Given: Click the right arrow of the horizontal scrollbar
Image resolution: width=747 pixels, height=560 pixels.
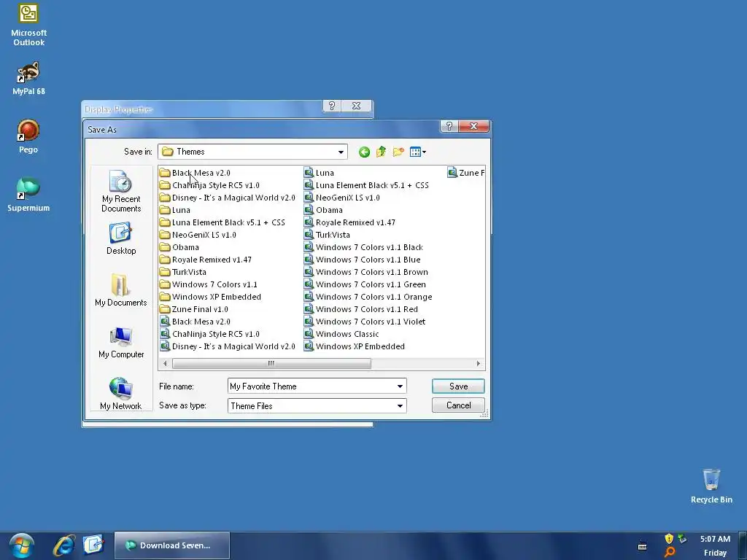Looking at the screenshot, I should pyautogui.click(x=479, y=363).
